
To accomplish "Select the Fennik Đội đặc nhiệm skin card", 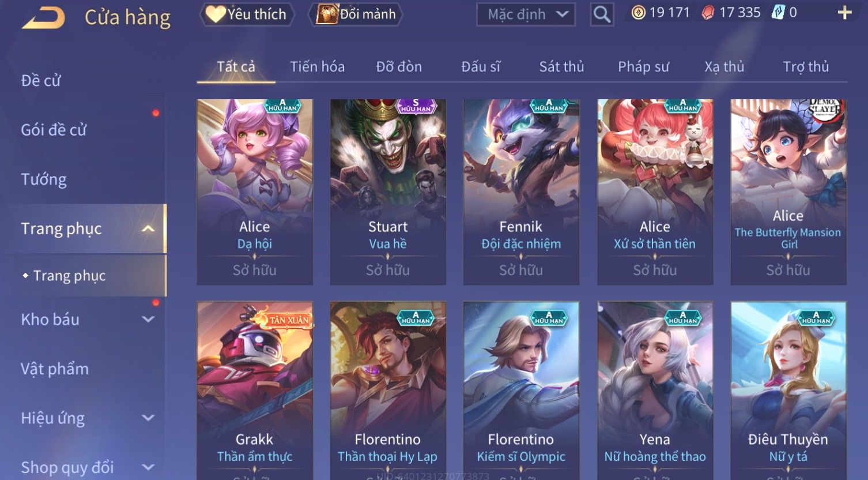I will 521,192.
